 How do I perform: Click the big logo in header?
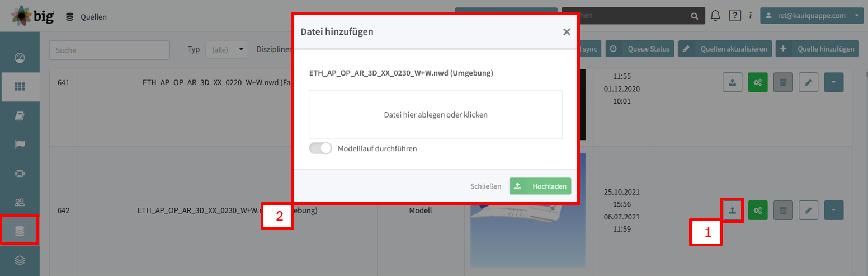(x=32, y=16)
